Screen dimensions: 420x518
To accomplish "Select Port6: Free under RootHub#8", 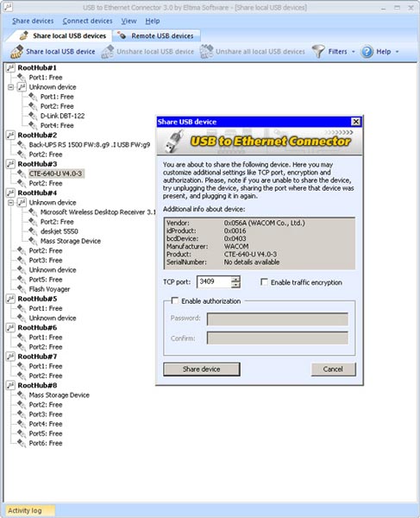I will pyautogui.click(x=46, y=443).
